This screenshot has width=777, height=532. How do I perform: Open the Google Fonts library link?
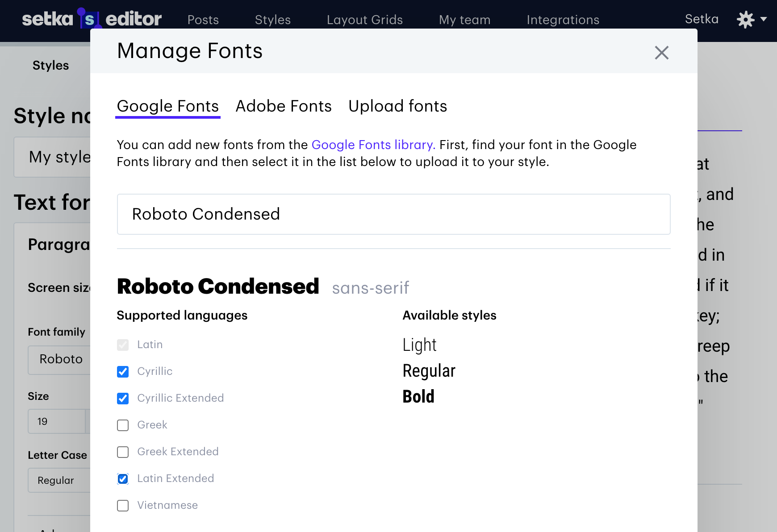[x=373, y=145]
